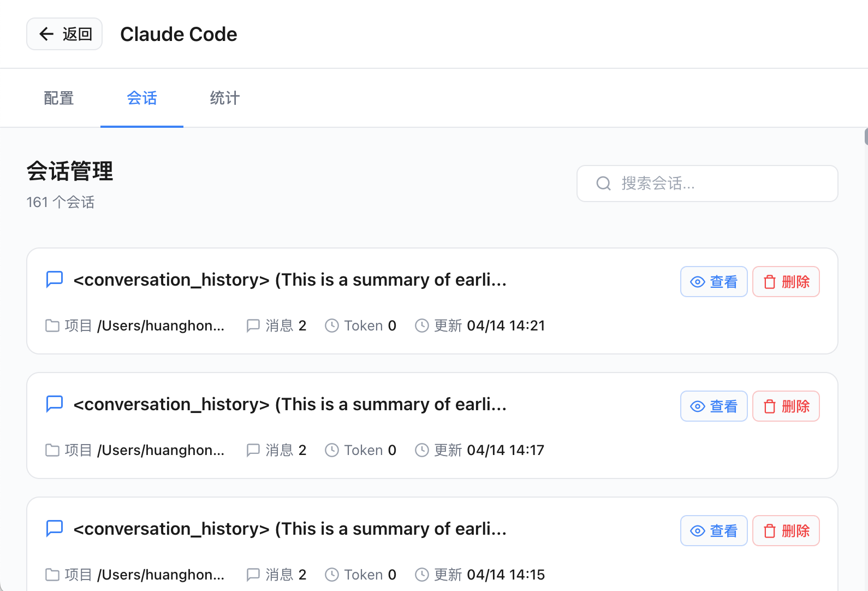
Task: View the session updated at 14:21
Action: click(714, 282)
